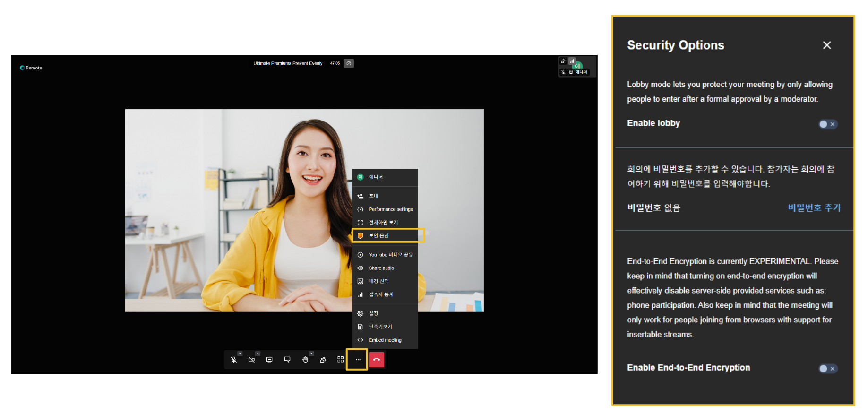Select Performance settings menu item

point(390,209)
